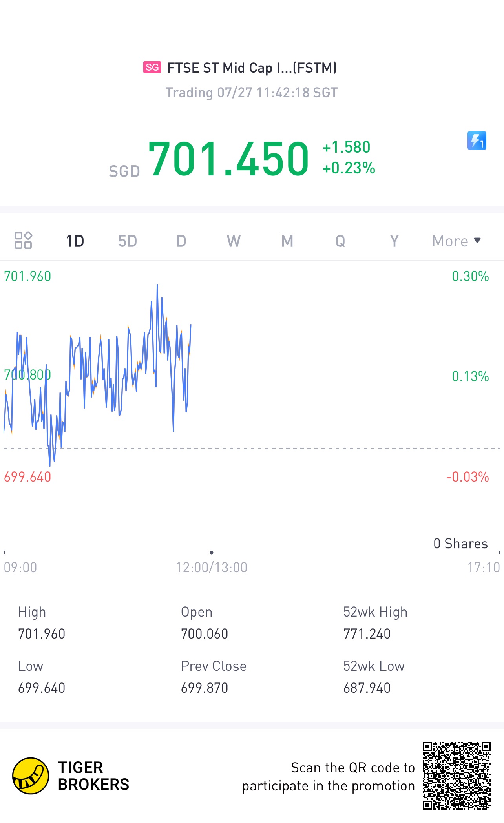The height and width of the screenshot is (823, 504).
Task: Tap the pink SG market badge
Action: tap(152, 68)
